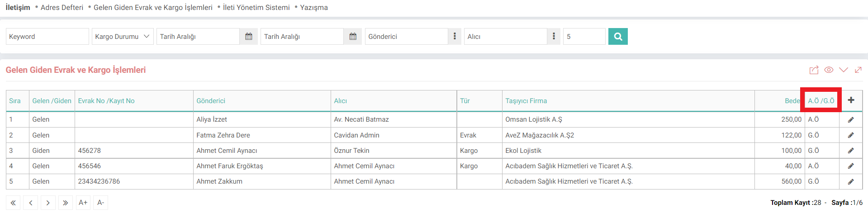Viewport: 868px width, 218px height.
Task: Go to next page arrow
Action: pos(48,203)
